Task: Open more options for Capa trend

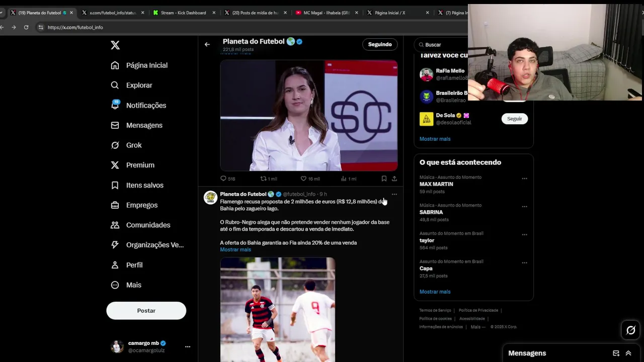Action: click(x=524, y=263)
